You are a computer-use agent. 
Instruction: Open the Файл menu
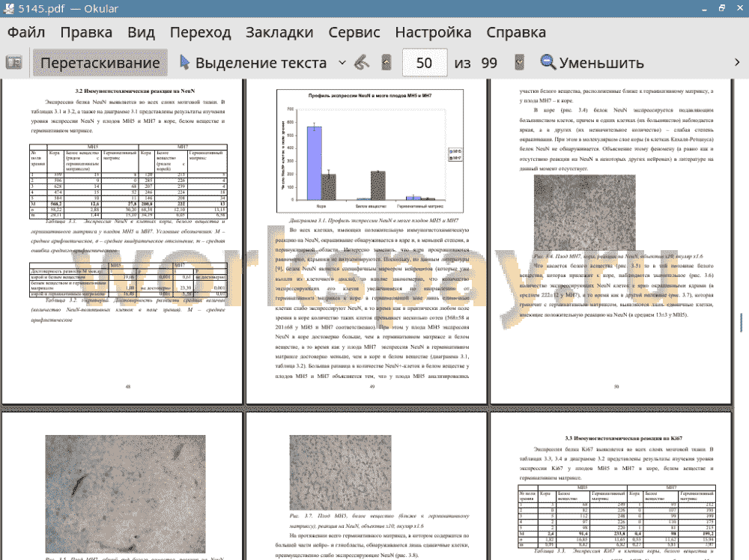tap(26, 32)
